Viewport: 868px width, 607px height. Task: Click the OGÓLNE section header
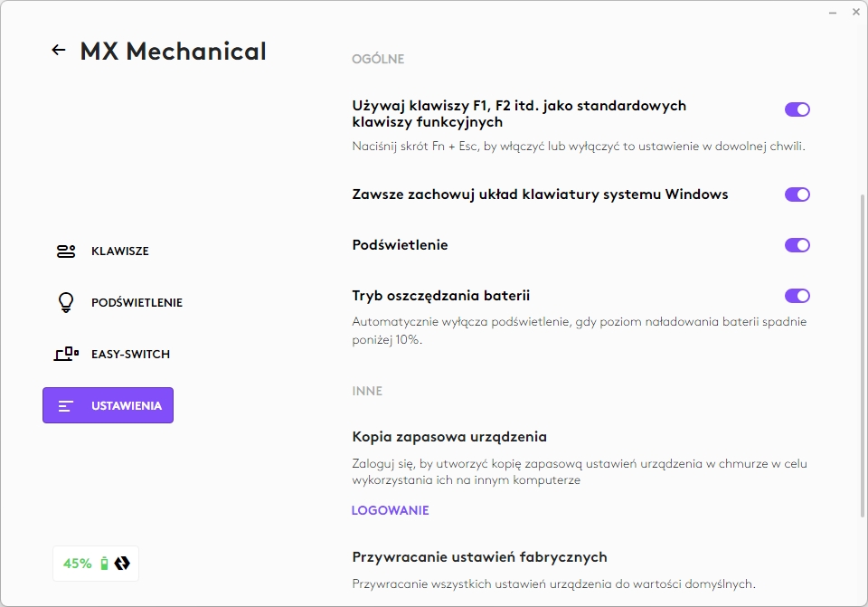tap(378, 60)
